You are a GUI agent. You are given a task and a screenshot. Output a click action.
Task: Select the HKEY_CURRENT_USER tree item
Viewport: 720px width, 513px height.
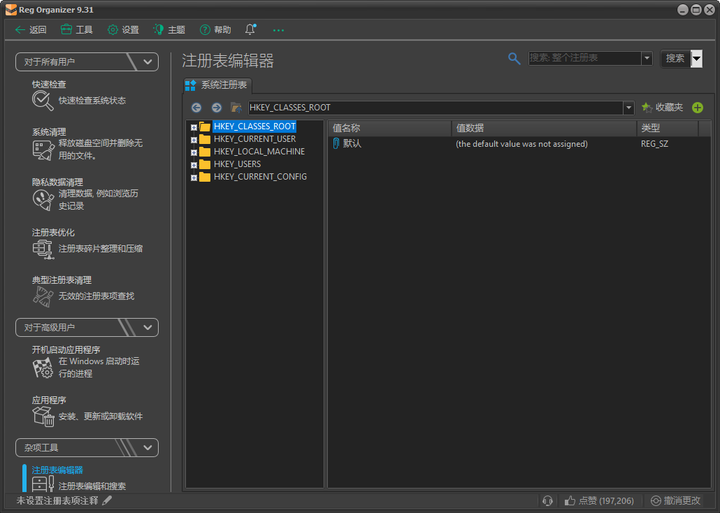254,139
